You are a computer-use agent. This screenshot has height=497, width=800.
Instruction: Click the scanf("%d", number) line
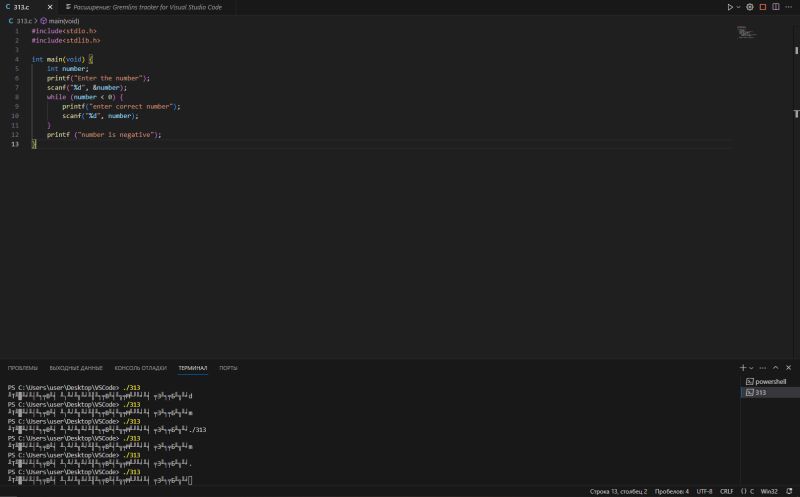click(x=100, y=116)
